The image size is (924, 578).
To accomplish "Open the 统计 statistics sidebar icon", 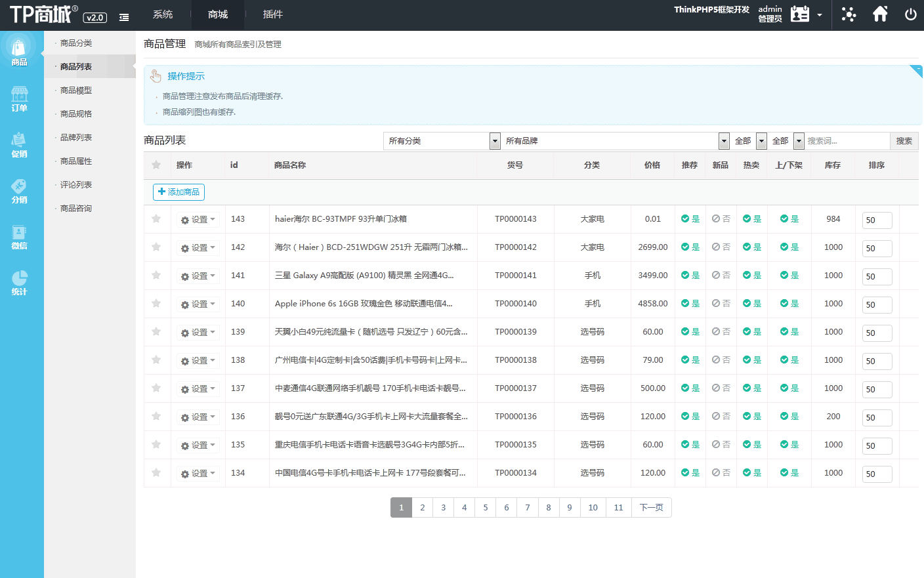I will (x=20, y=282).
